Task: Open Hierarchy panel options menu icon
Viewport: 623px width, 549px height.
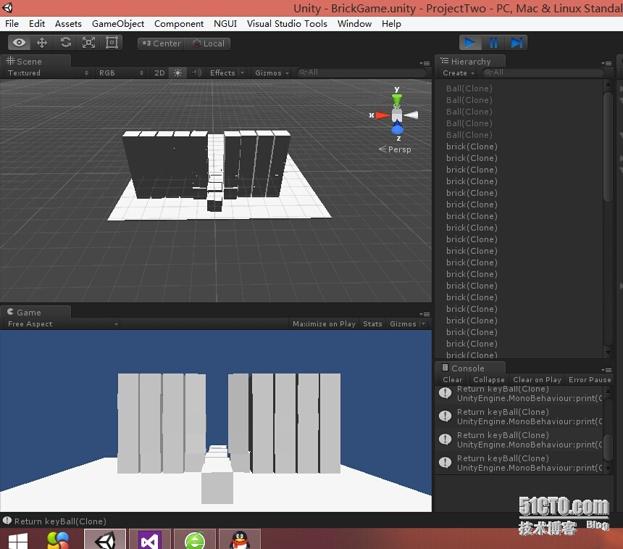Action: 607,63
